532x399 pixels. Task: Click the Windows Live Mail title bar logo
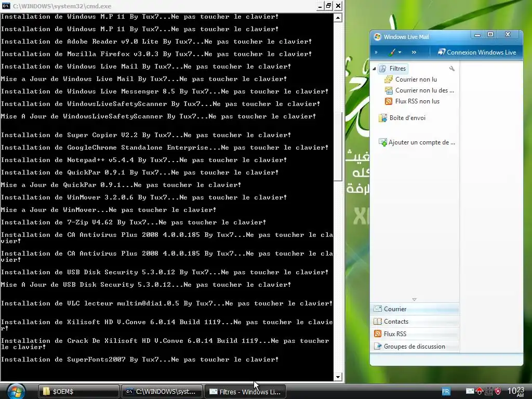pos(377,37)
